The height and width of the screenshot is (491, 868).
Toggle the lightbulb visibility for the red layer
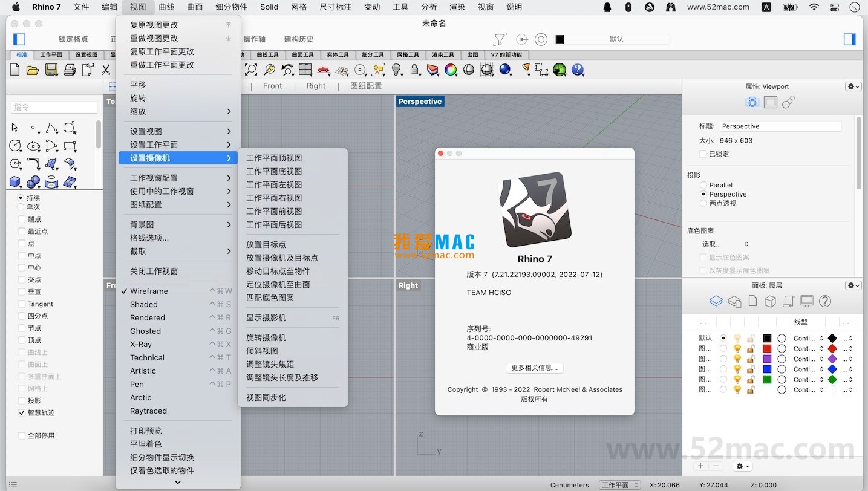click(x=738, y=349)
